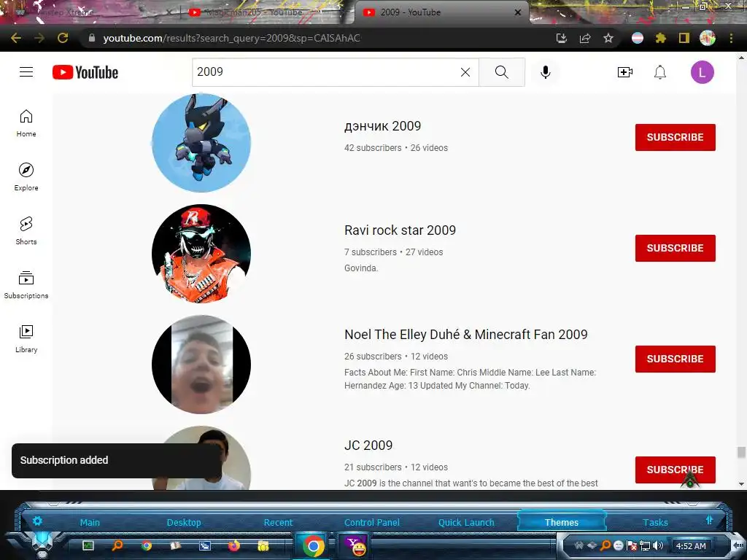Subscribe to дэнчик 2009

point(675,137)
